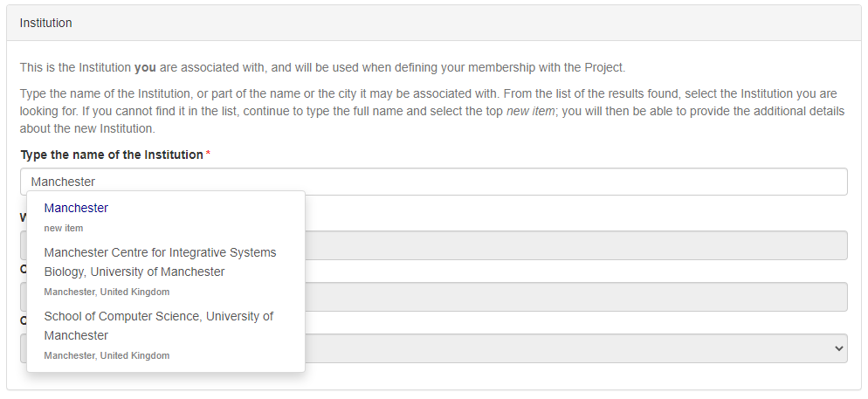Click the typed "Manchester" text in the field
The image size is (868, 399).
click(63, 182)
